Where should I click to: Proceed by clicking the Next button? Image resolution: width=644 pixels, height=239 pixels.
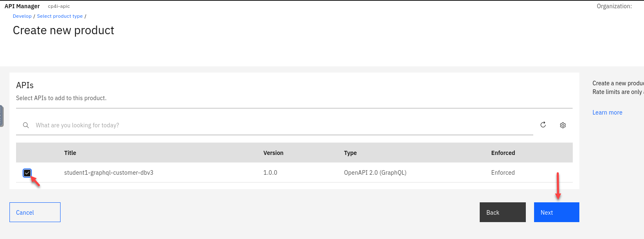pos(556,212)
